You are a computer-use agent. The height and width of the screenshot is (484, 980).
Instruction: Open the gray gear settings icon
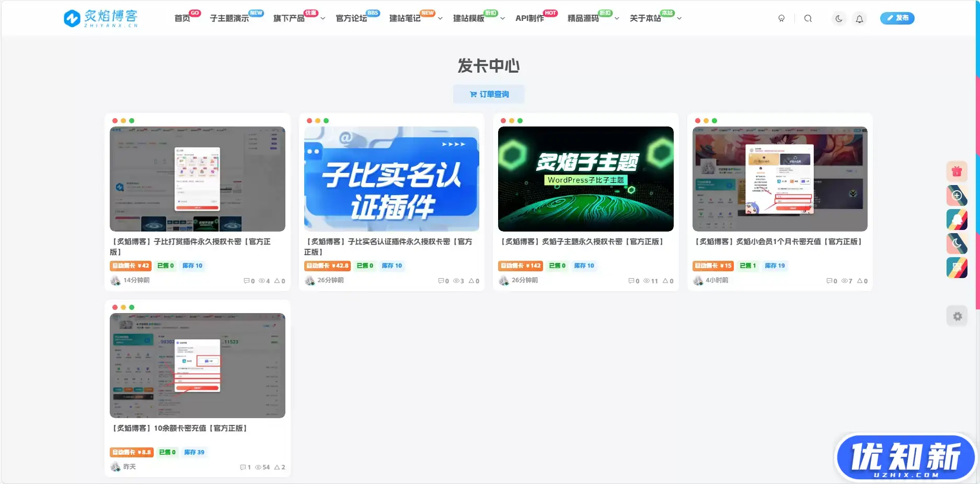957,316
